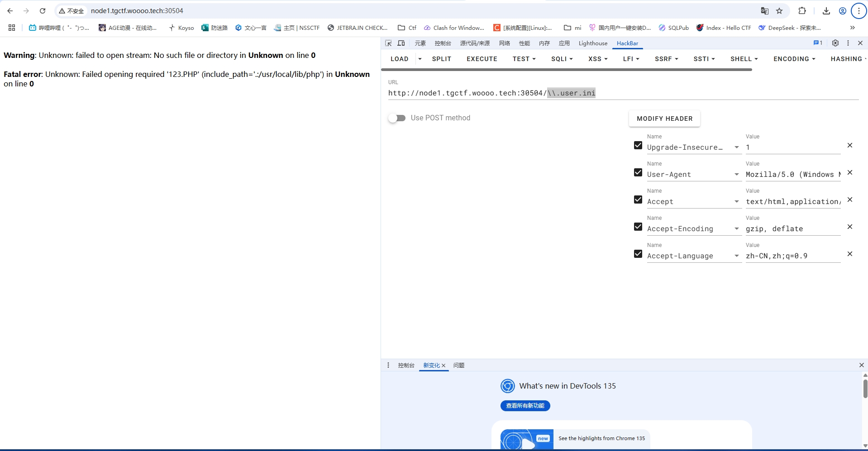The width and height of the screenshot is (868, 451).
Task: Bookmark this page with the star icon
Action: pos(779,11)
